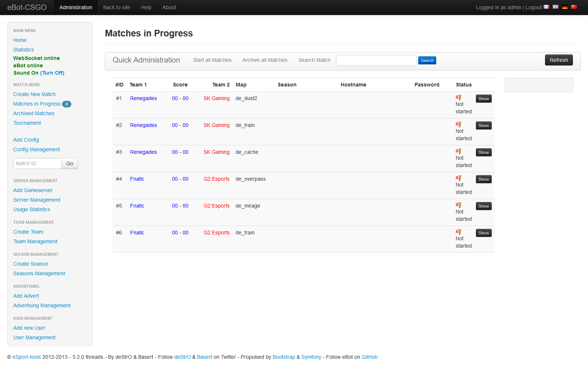The image size is (588, 379).
Task: Open eSport-tools footer link
Action: (x=26, y=357)
